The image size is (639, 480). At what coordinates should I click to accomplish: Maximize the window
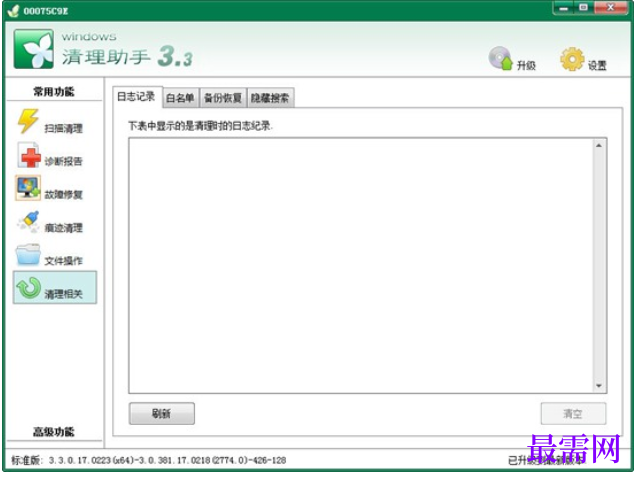click(583, 7)
